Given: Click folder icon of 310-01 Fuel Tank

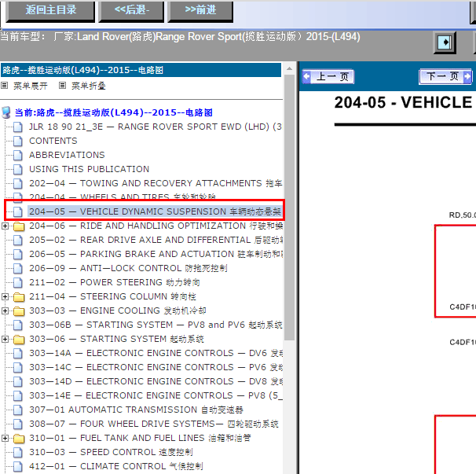Looking at the screenshot, I should pyautogui.click(x=19, y=439).
